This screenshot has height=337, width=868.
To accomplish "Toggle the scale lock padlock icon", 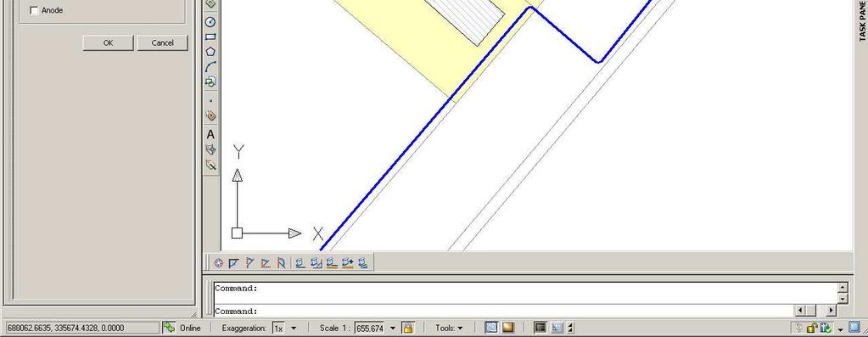I will (408, 328).
